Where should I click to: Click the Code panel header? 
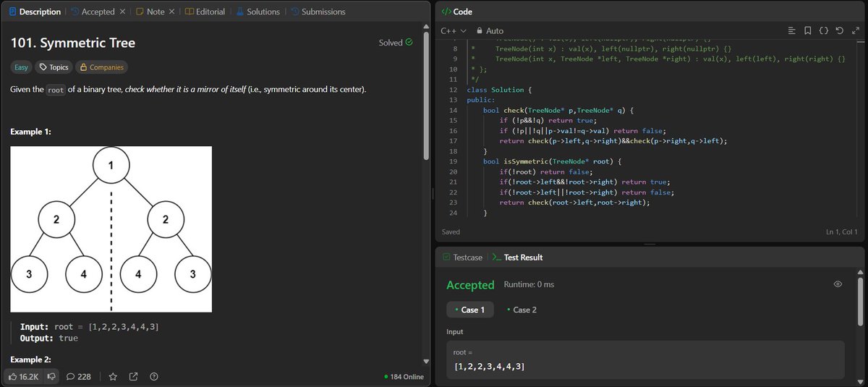(456, 12)
